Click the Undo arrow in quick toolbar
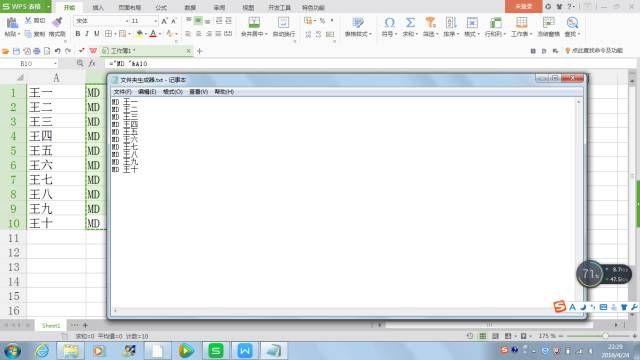This screenshot has width=640, height=360. click(x=58, y=51)
